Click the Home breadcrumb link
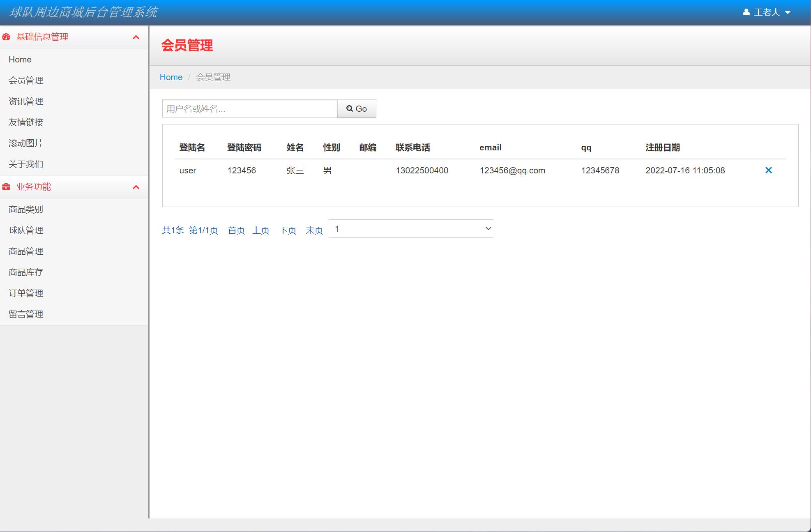The height and width of the screenshot is (532, 811). 171,77
